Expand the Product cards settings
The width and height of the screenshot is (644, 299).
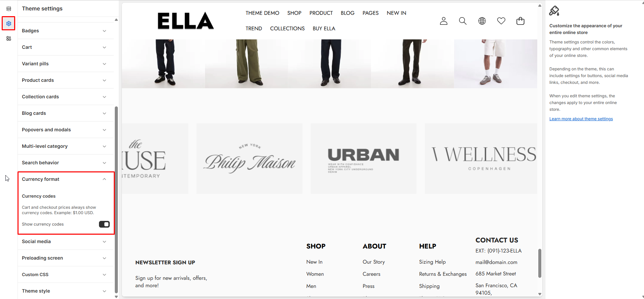[x=66, y=80]
